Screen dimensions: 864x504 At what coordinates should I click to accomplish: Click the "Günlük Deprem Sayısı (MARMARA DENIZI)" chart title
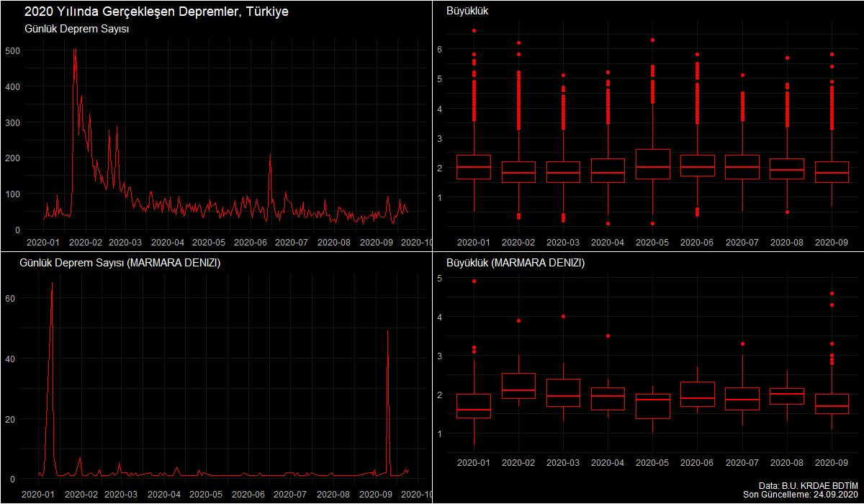pos(120,264)
